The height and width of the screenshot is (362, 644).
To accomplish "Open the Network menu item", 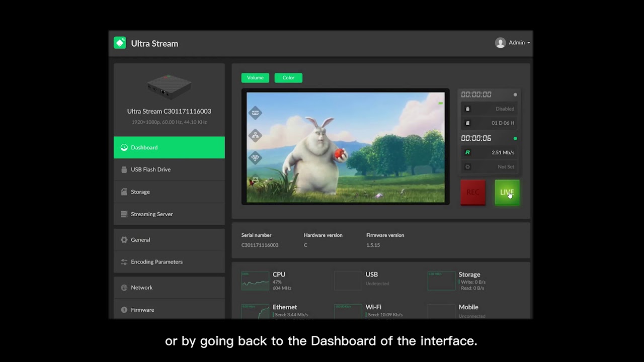I will 169,288.
